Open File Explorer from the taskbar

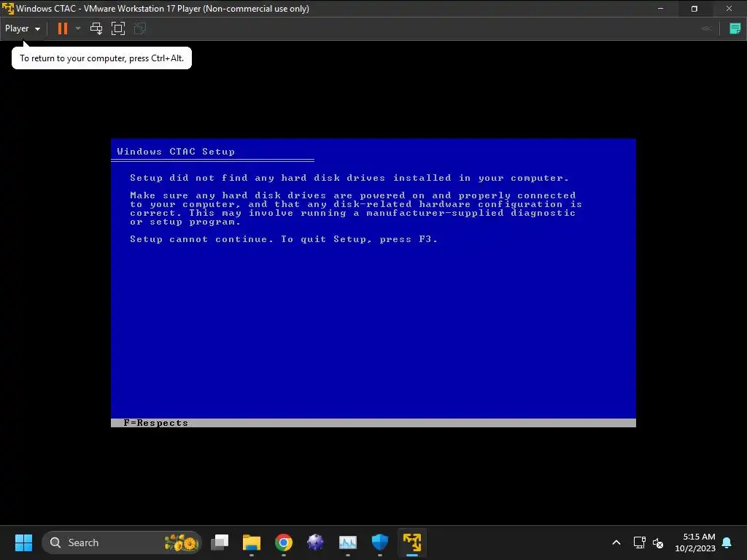pyautogui.click(x=252, y=542)
